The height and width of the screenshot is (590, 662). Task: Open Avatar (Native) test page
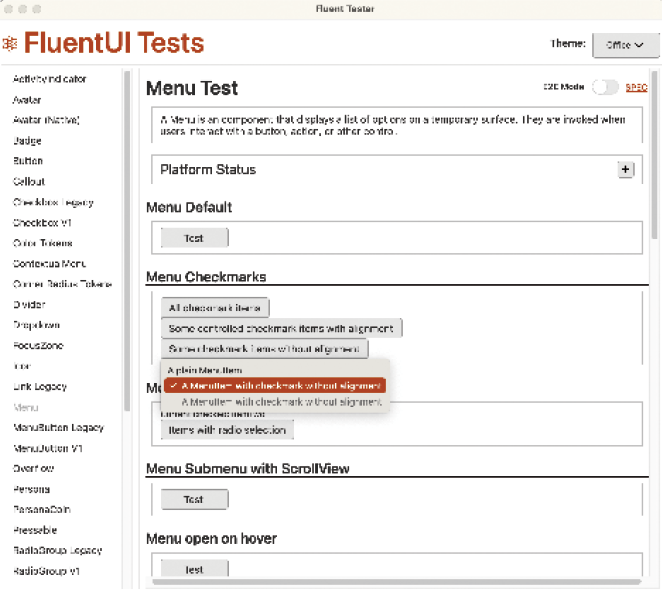pyautogui.click(x=46, y=120)
